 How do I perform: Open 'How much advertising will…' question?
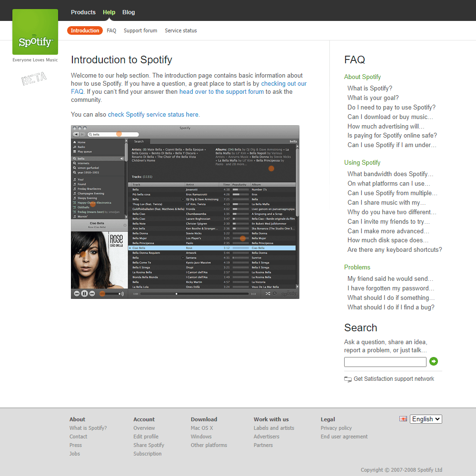point(386,126)
